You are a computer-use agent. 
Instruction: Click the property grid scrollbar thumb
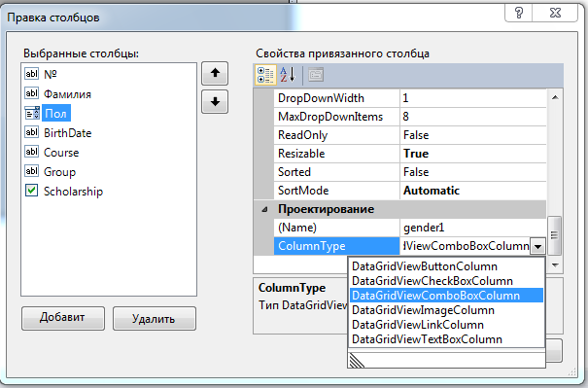pyautogui.click(x=554, y=235)
